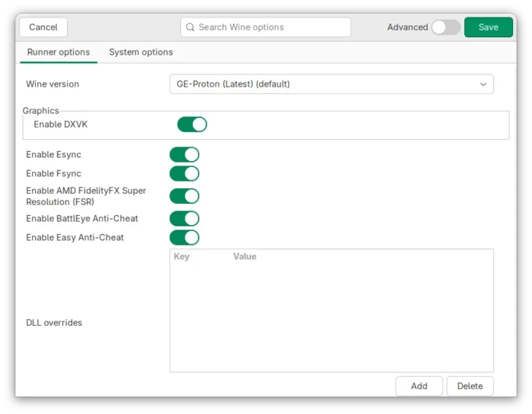The width and height of the screenshot is (532, 414).
Task: Click the magnifier icon in search box
Action: point(190,27)
